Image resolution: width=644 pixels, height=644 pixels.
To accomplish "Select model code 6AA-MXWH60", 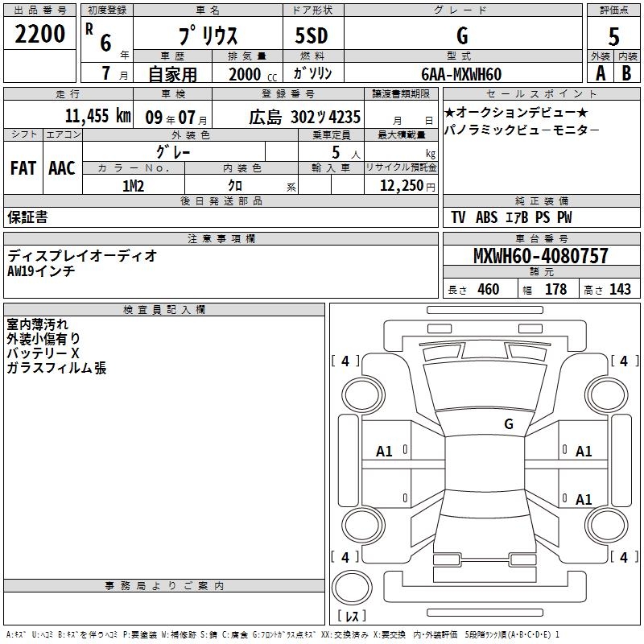I will click(x=461, y=74).
